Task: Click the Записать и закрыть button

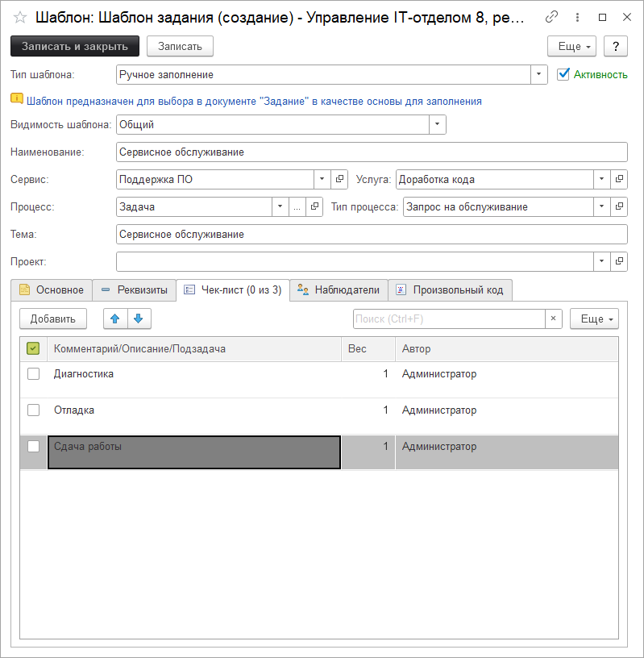Action: pos(74,47)
